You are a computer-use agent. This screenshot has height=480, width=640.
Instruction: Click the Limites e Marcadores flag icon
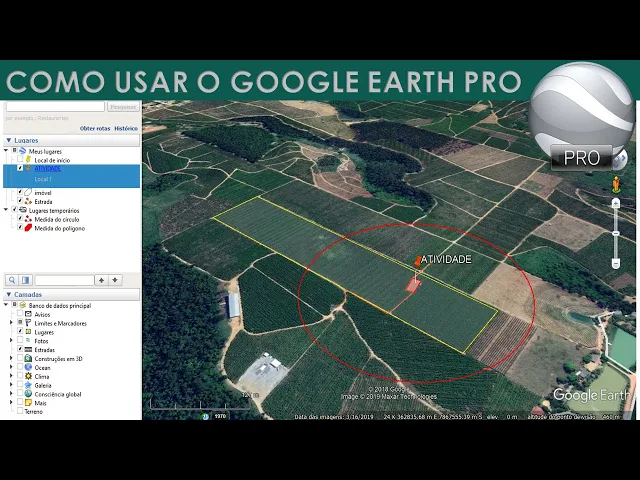point(28,323)
